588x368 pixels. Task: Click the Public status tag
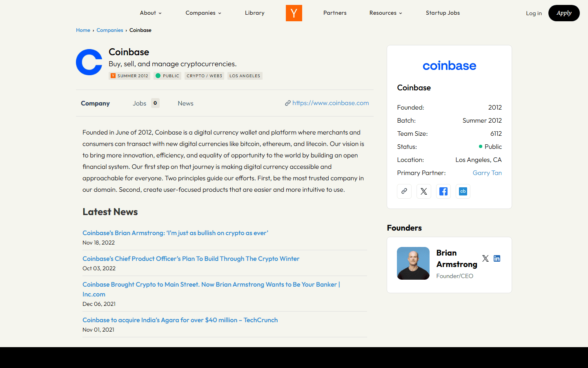coord(167,76)
